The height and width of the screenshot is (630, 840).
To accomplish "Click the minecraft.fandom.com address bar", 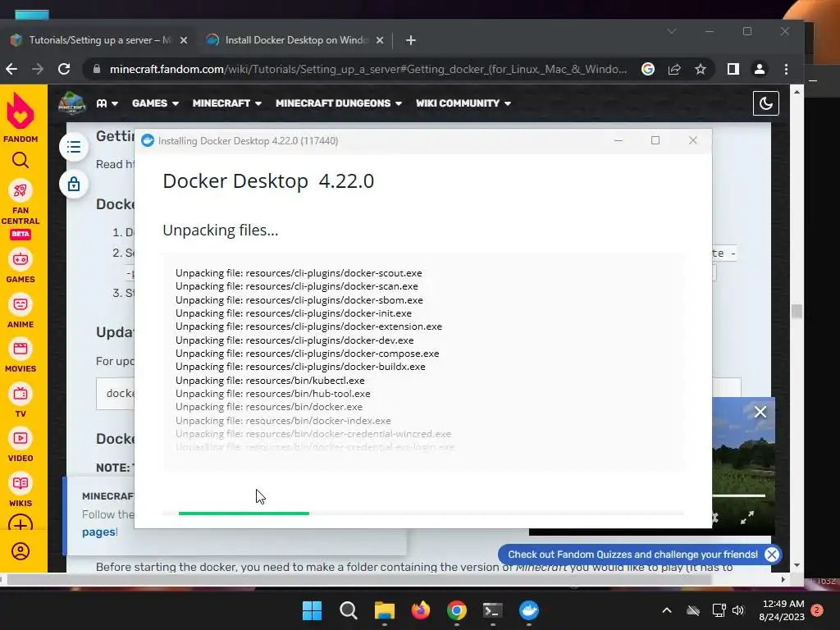I will click(x=367, y=69).
